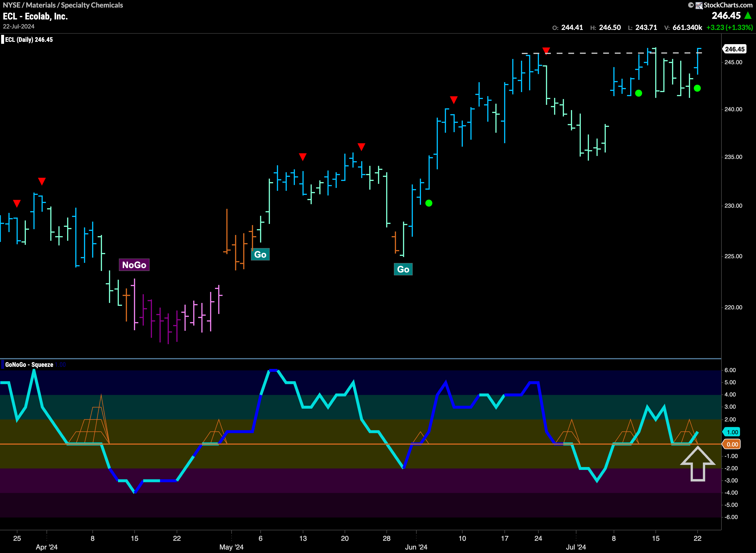Click the purple NoGo signal label
The image size is (756, 553).
(134, 265)
